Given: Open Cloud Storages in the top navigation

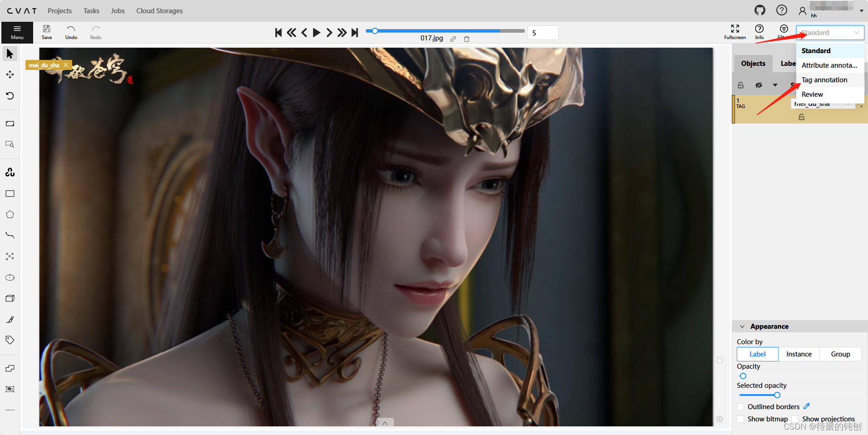Looking at the screenshot, I should (x=159, y=10).
